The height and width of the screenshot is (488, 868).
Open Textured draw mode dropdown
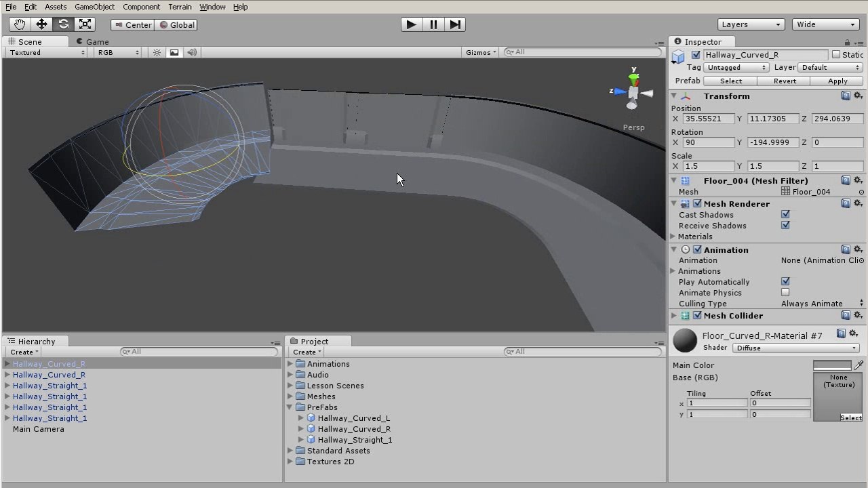pyautogui.click(x=47, y=52)
